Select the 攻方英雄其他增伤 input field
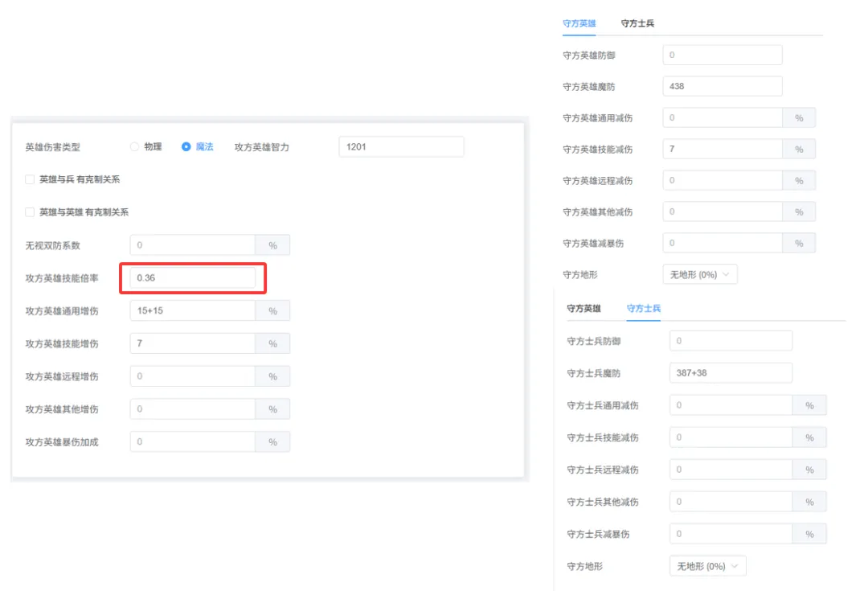Screen dimensions: 868x591 pyautogui.click(x=193, y=408)
